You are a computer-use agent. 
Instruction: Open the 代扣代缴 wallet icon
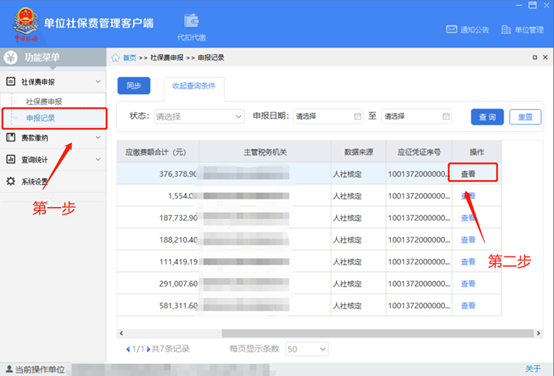191,20
